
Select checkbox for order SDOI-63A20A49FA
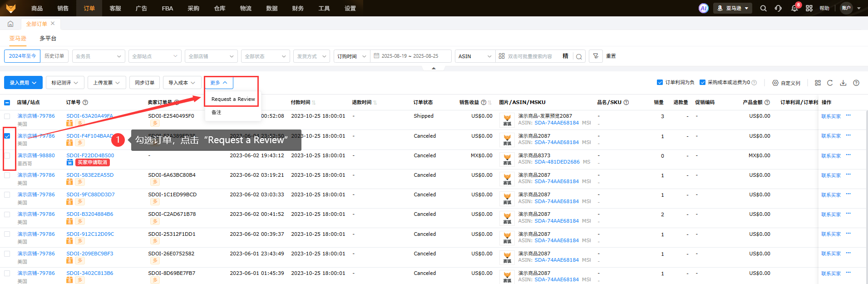coord(7,116)
